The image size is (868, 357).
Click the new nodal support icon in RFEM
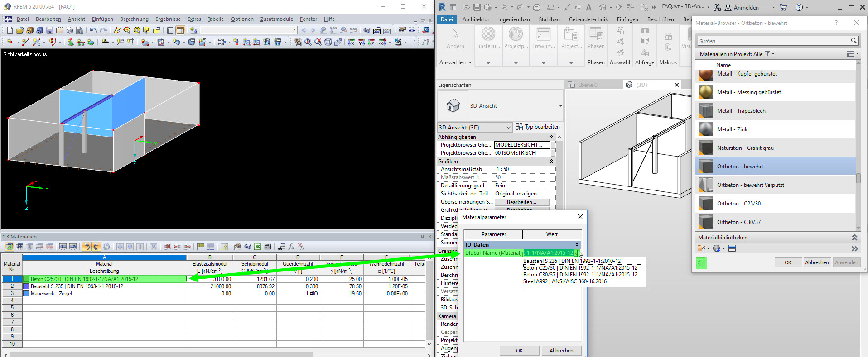pyautogui.click(x=71, y=42)
